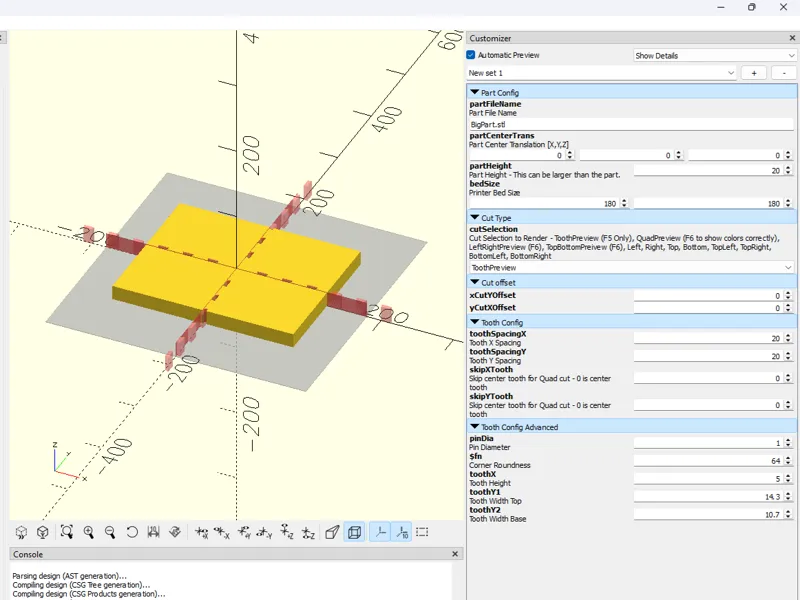The height and width of the screenshot is (600, 800).
Task: Click the Render toolbar icon
Action: pos(43,532)
